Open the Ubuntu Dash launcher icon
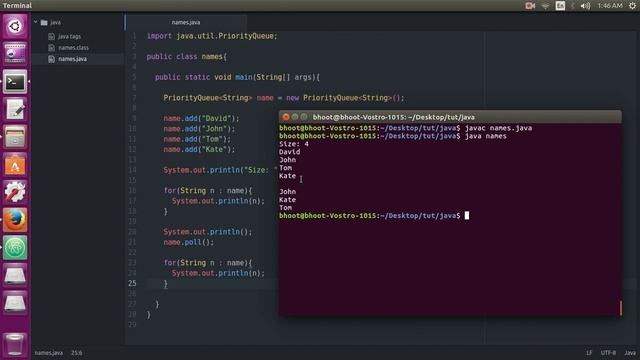This screenshot has width=640, height=360. (x=15, y=27)
